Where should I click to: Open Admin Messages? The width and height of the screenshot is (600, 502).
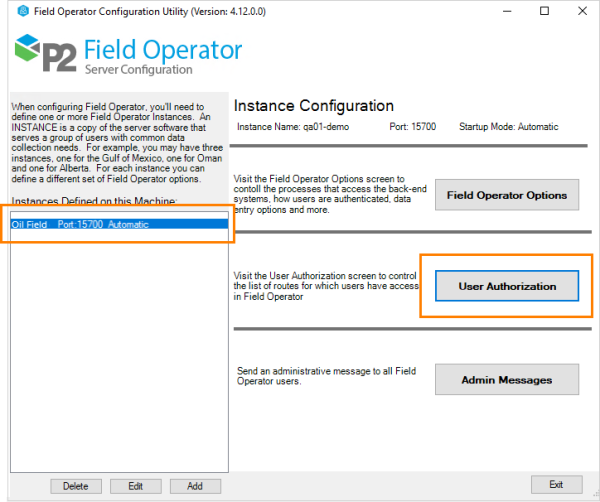pos(507,380)
